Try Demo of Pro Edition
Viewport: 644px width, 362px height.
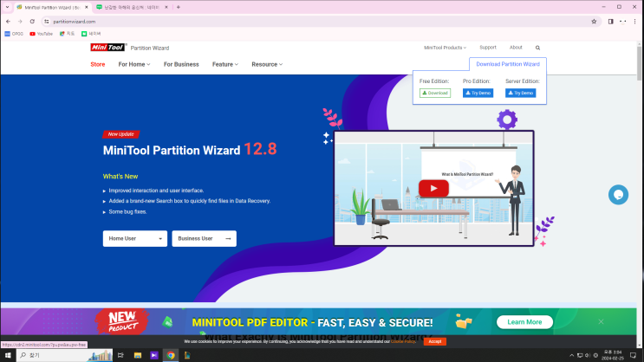[x=478, y=94]
